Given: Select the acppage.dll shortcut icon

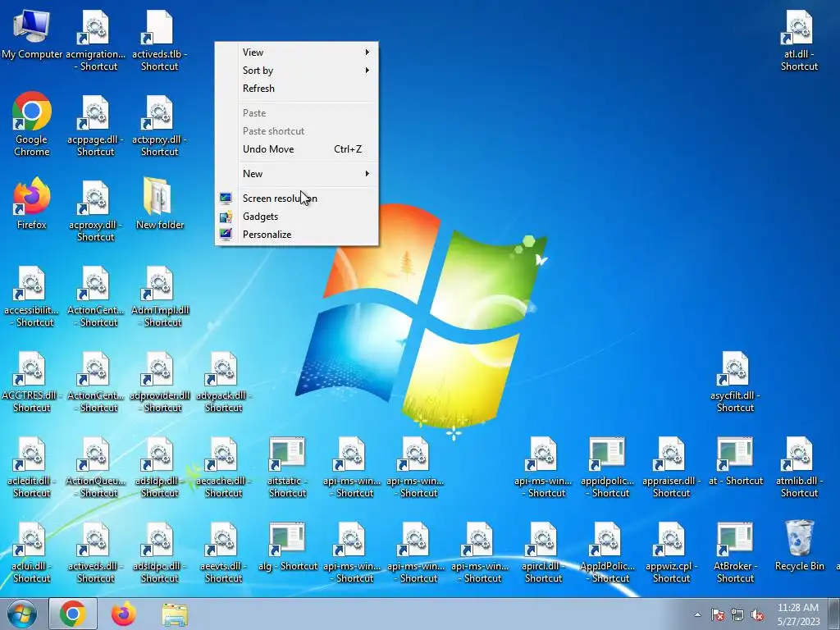Looking at the screenshot, I should [95, 126].
